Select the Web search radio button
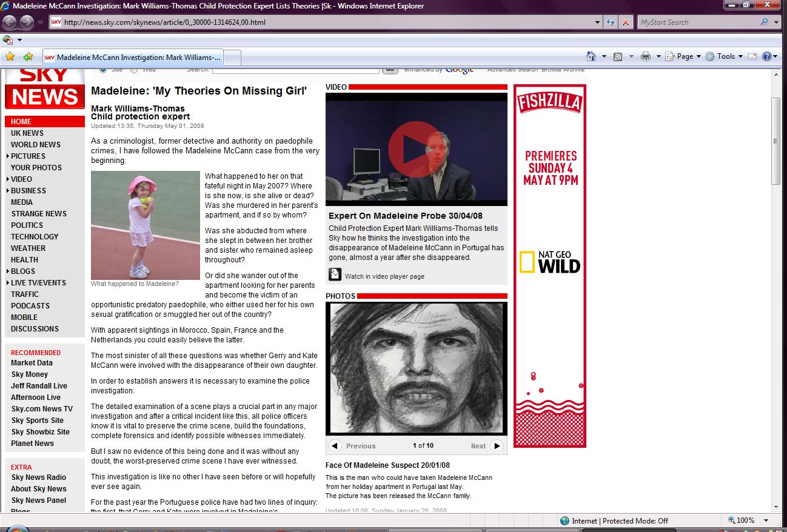 [x=134, y=70]
